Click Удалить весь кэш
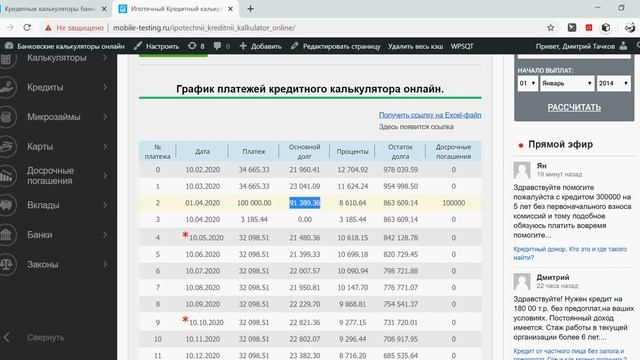 point(415,46)
